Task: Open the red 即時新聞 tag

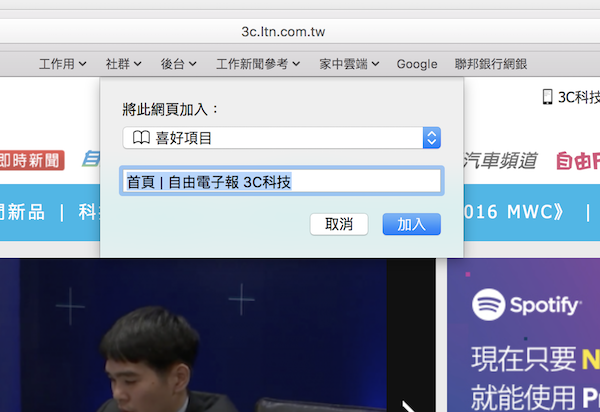Action: click(x=30, y=160)
